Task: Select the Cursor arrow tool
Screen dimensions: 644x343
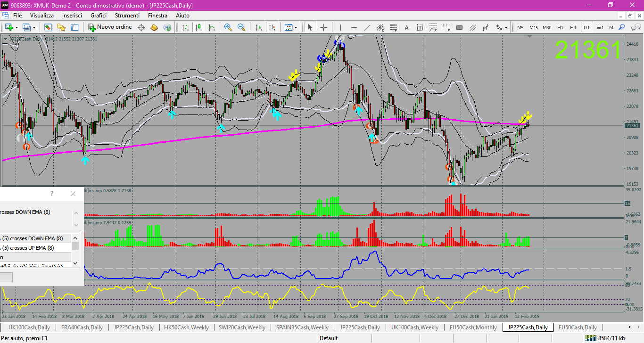Action: 310,27
